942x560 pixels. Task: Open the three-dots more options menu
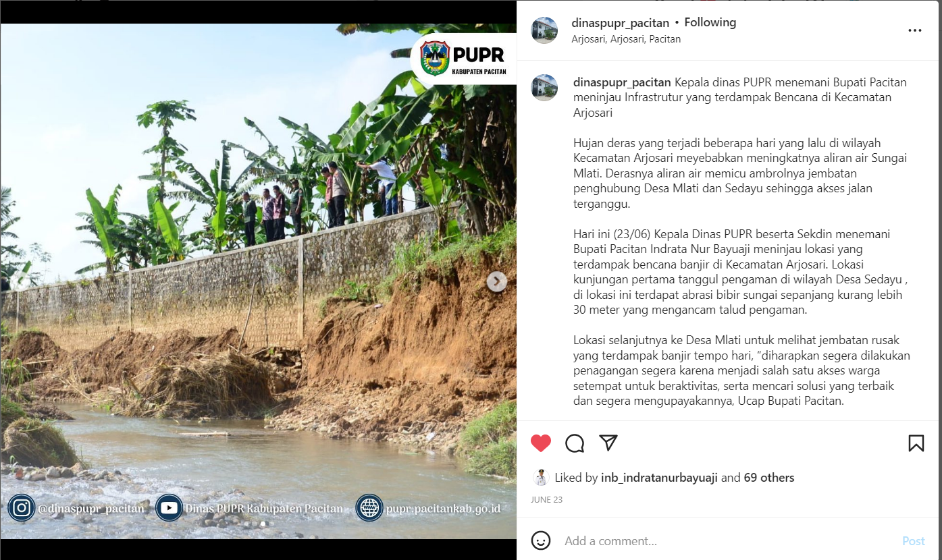point(915,30)
